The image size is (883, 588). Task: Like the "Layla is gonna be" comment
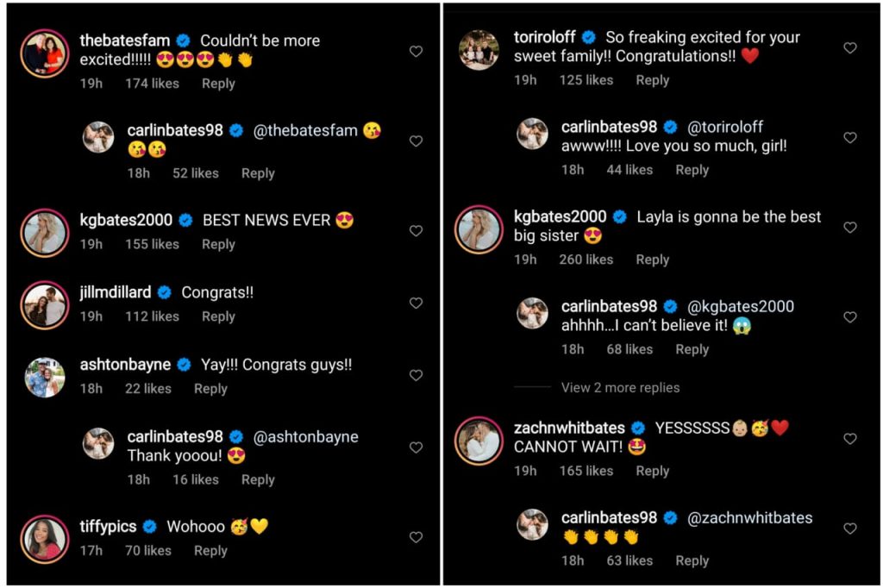(850, 228)
